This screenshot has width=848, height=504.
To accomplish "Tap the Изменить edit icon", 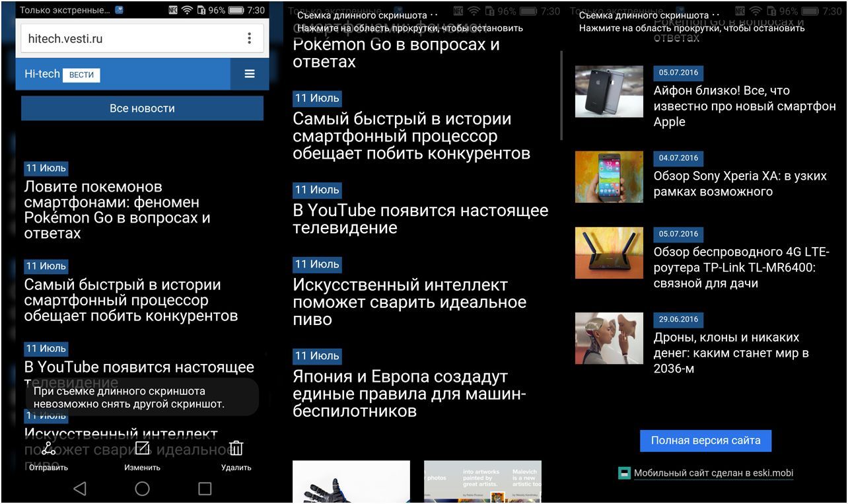I will [x=143, y=449].
